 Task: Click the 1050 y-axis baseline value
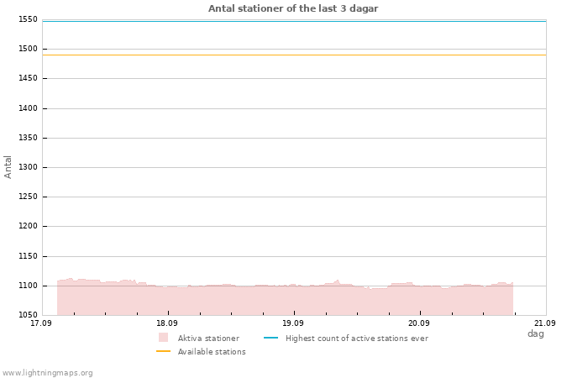point(28,315)
